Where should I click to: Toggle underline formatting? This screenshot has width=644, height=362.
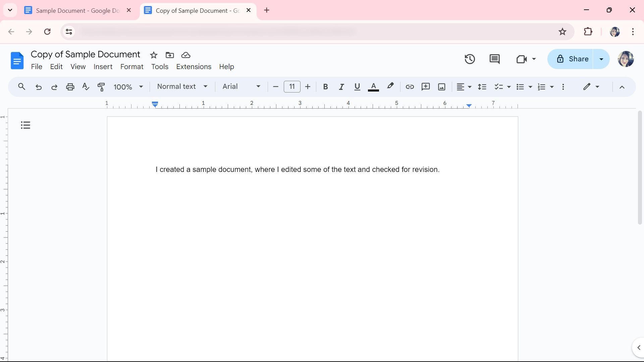pos(357,86)
